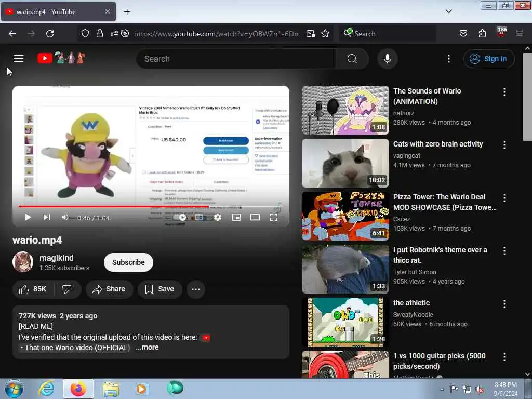Open the YouTube hamburger guide menu
Viewport: 532px width, 399px height.
click(x=19, y=58)
